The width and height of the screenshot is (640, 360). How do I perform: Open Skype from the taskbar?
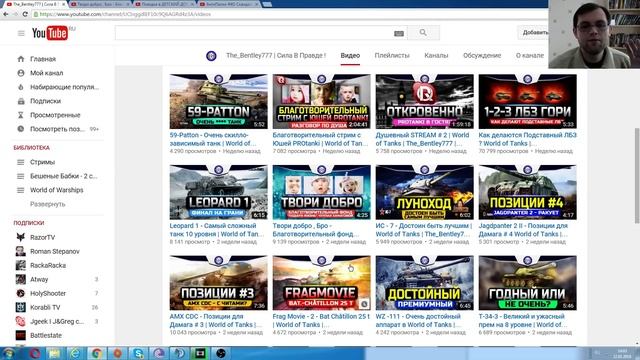pos(138,353)
